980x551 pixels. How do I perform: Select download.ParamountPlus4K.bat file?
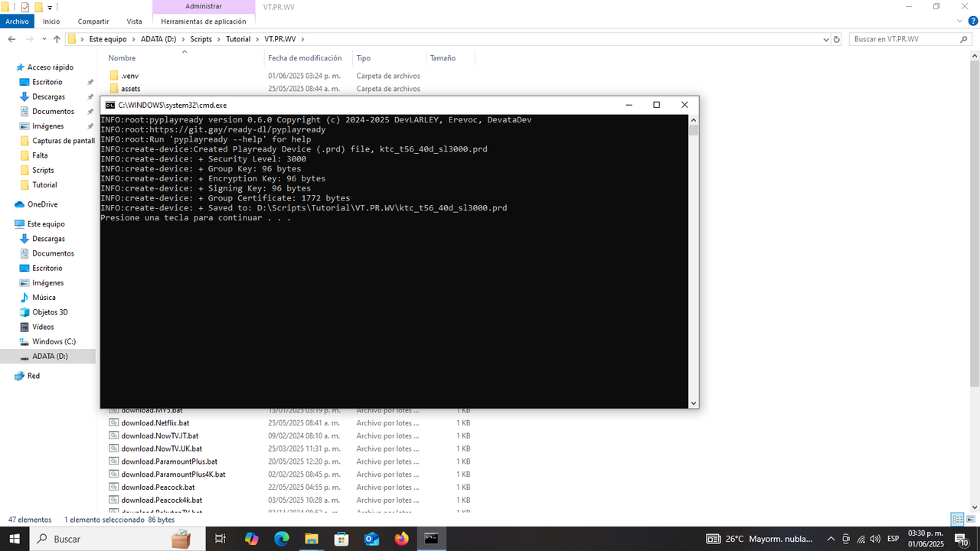click(173, 474)
